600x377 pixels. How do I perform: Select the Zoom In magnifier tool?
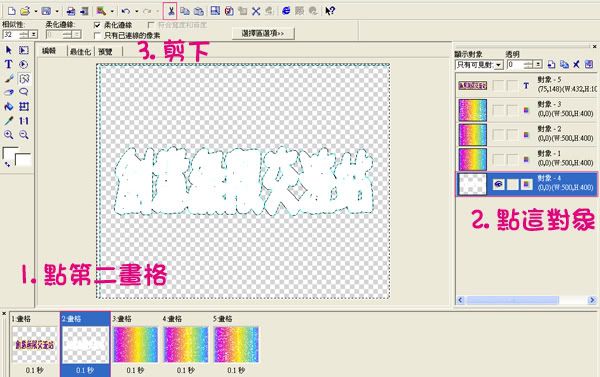9,135
